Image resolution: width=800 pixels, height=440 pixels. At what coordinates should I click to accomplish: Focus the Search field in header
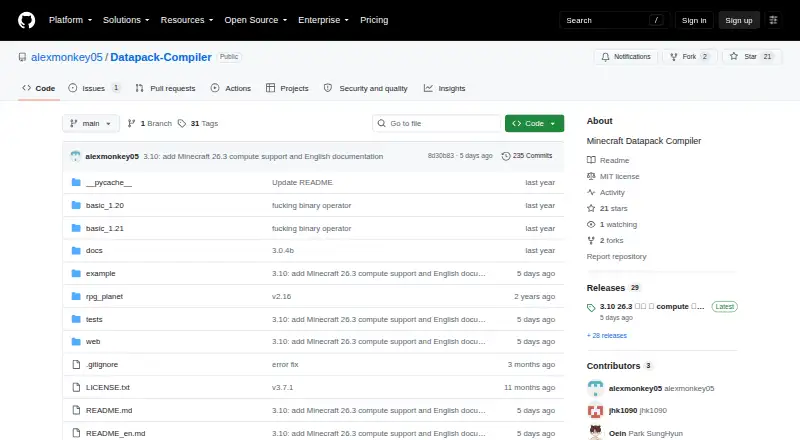(614, 20)
